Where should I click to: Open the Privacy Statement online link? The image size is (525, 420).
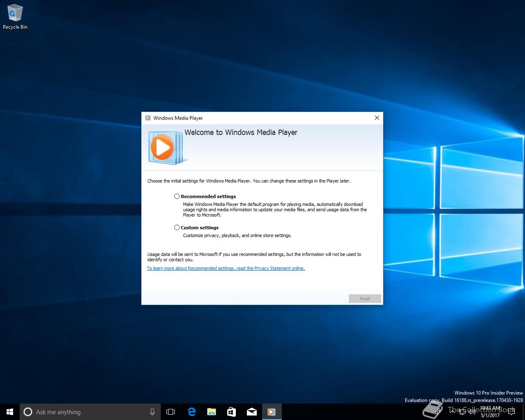[226, 268]
